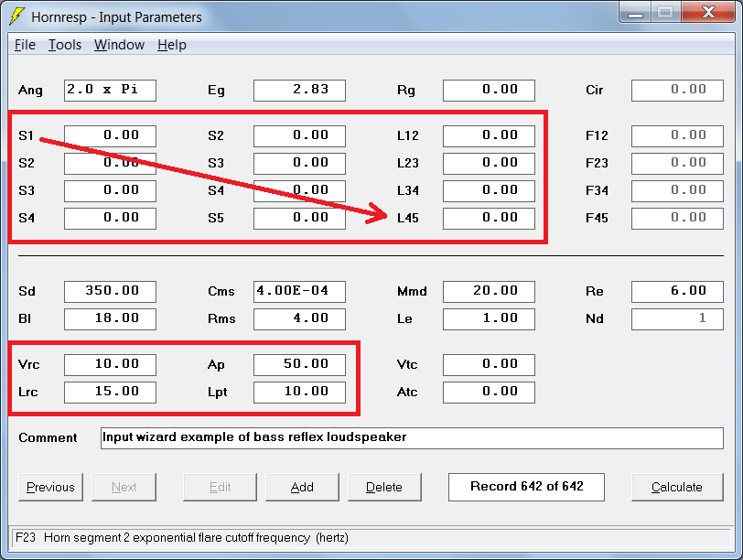Screen dimensions: 743x560
Task: Open the Tools menu
Action: click(x=65, y=45)
